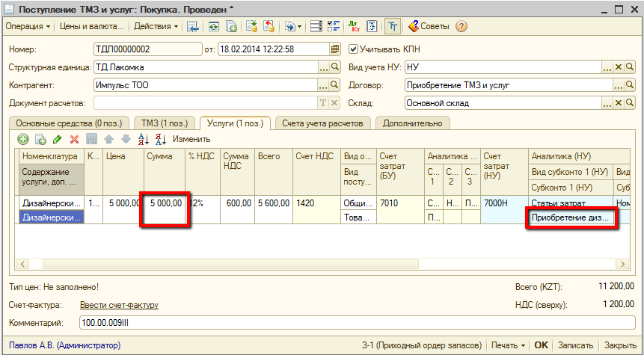Sort table rows in ascending order
This screenshot has width=644, height=355.
tap(144, 139)
